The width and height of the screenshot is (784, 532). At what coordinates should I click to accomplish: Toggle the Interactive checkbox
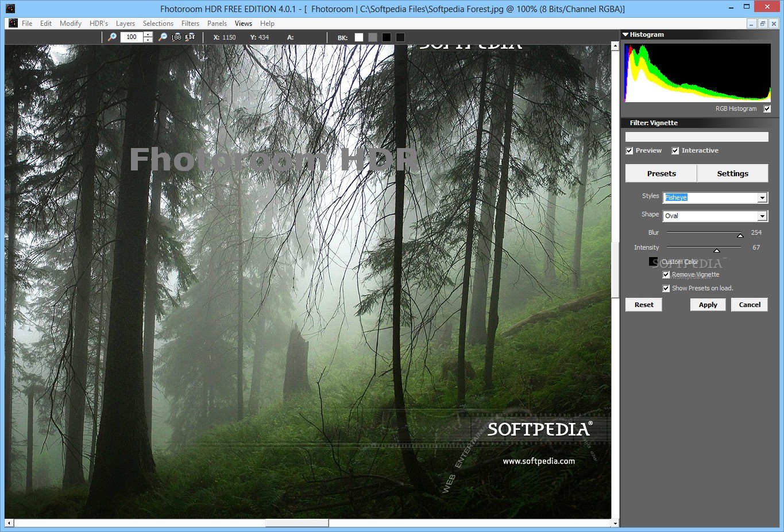point(675,150)
